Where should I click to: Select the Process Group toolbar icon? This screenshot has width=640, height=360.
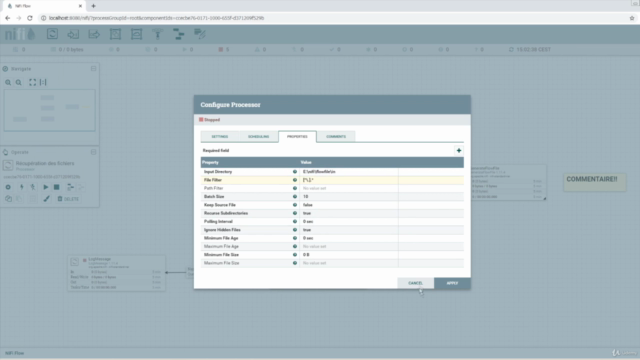tap(116, 34)
